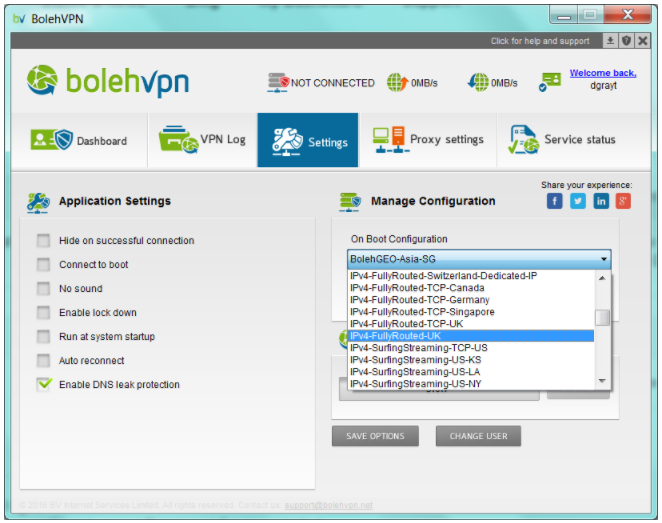Image resolution: width=662 pixels, height=523 pixels.
Task: Select highlighted IPv4-FullyRouted-UK option
Action: 471,336
